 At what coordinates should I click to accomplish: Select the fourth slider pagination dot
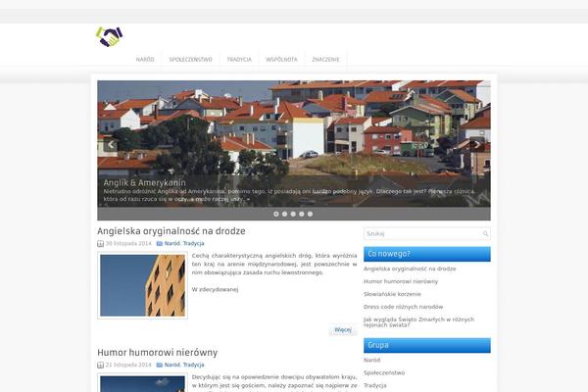(x=302, y=214)
